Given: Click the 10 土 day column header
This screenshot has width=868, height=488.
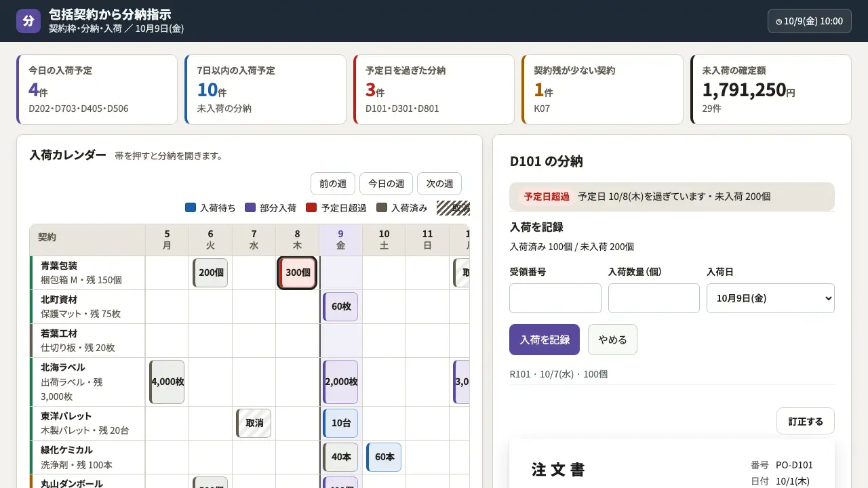Looking at the screenshot, I should coord(384,240).
